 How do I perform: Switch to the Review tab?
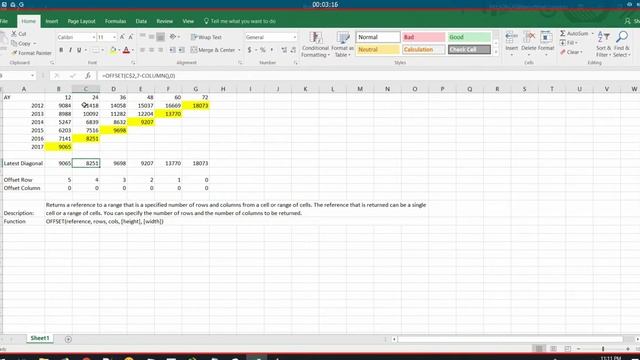pos(164,21)
